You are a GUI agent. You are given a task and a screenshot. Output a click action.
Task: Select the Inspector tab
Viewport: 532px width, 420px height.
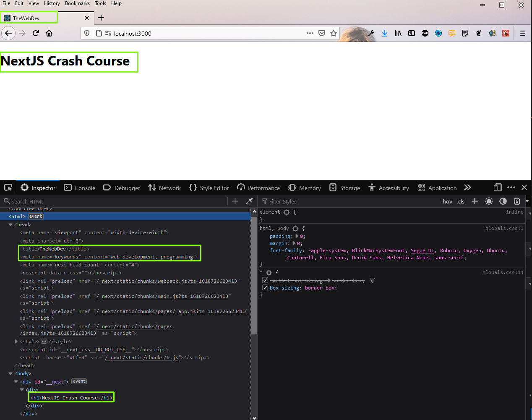point(38,188)
